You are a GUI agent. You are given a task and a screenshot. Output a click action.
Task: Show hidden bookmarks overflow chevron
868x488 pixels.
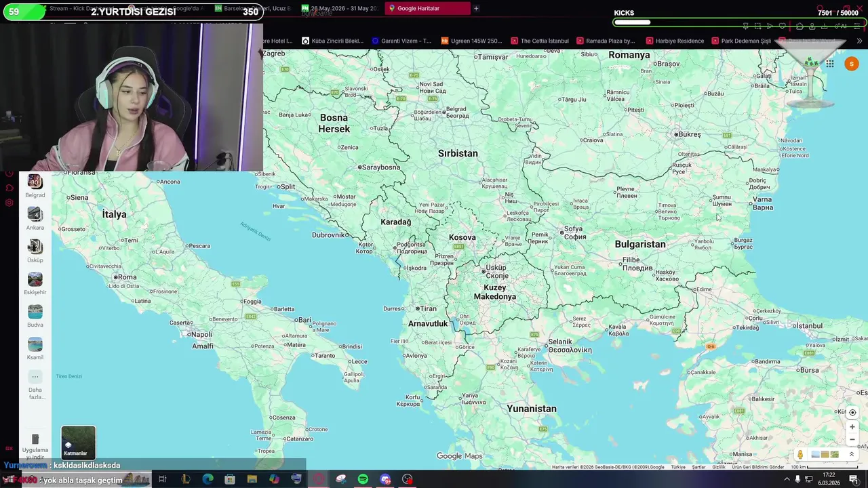click(859, 41)
